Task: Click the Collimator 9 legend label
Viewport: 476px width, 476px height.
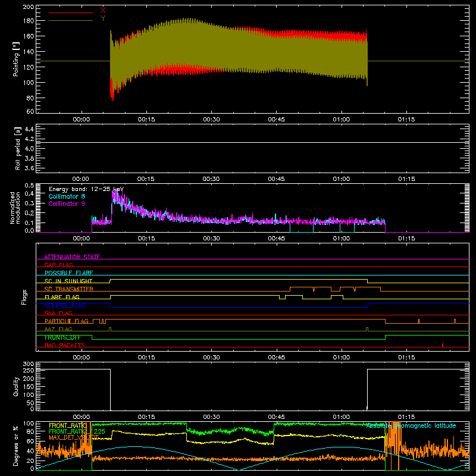Action: (67, 203)
